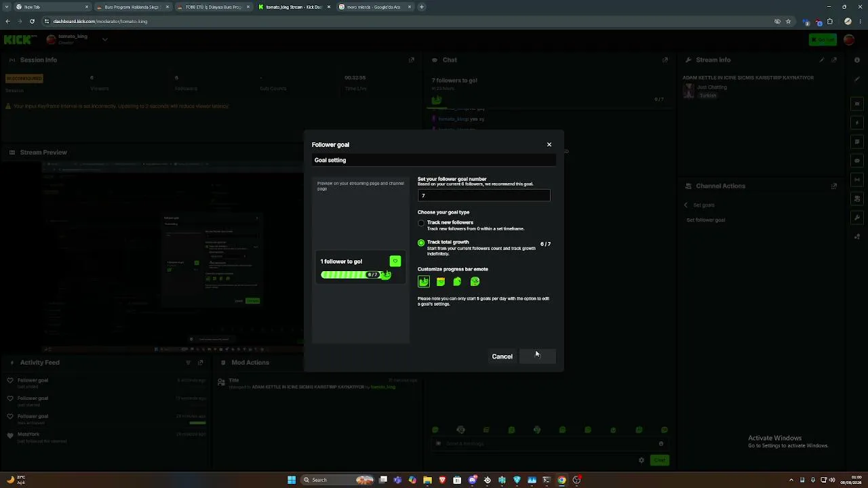Open a new browser tab

pos(422,7)
